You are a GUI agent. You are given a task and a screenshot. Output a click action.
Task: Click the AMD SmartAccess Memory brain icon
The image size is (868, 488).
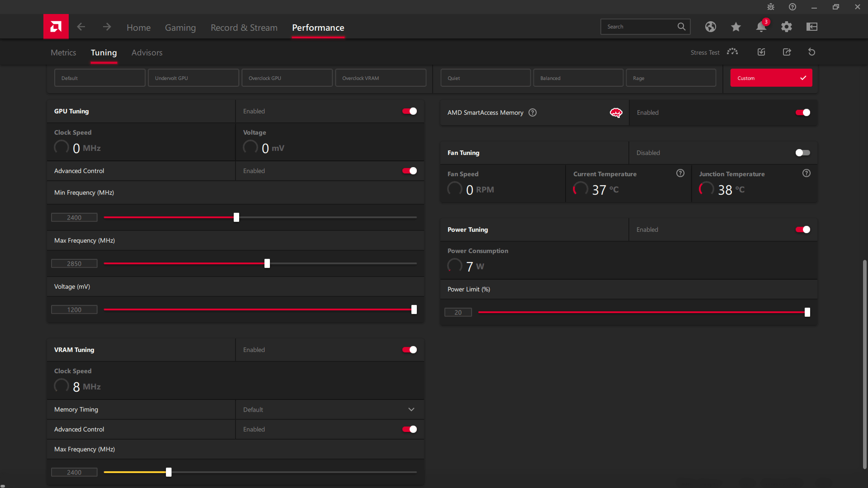pyautogui.click(x=616, y=112)
